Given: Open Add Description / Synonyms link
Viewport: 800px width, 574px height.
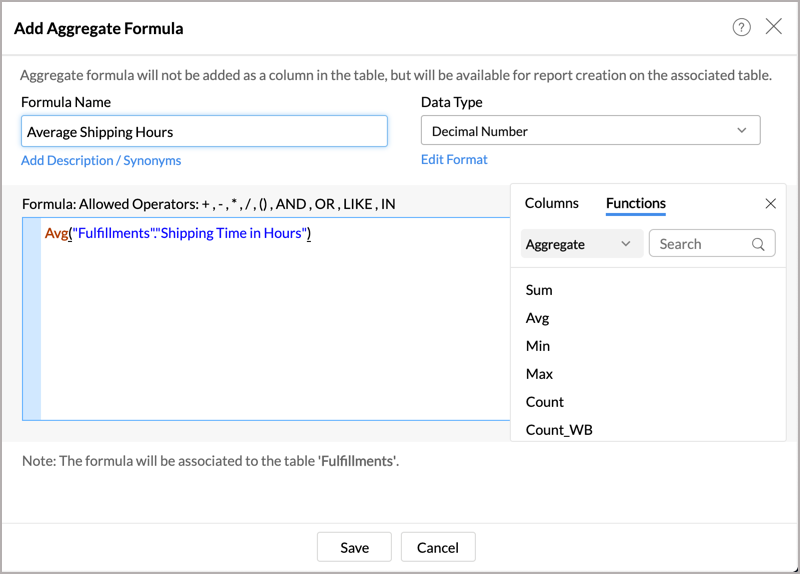Looking at the screenshot, I should 101,160.
